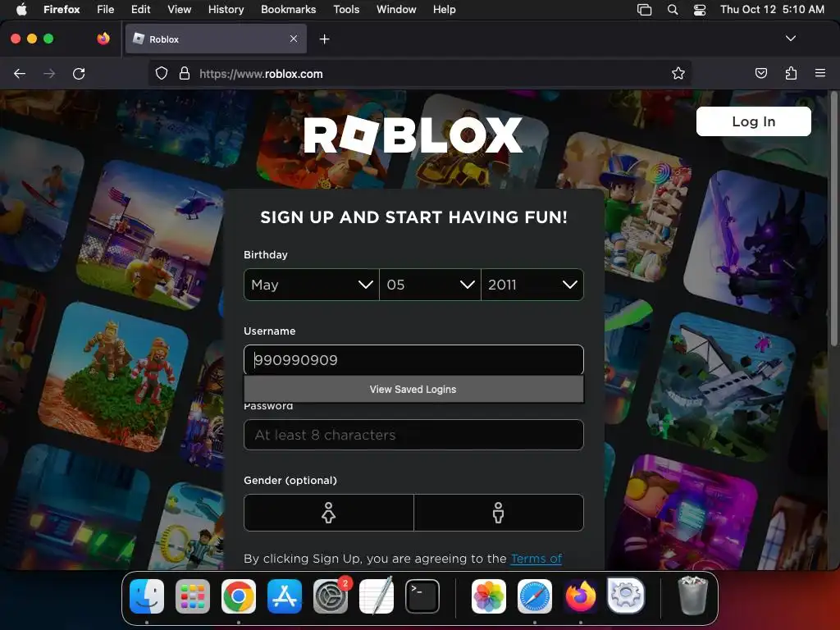Open the birthday month dropdown showing May

coord(311,285)
